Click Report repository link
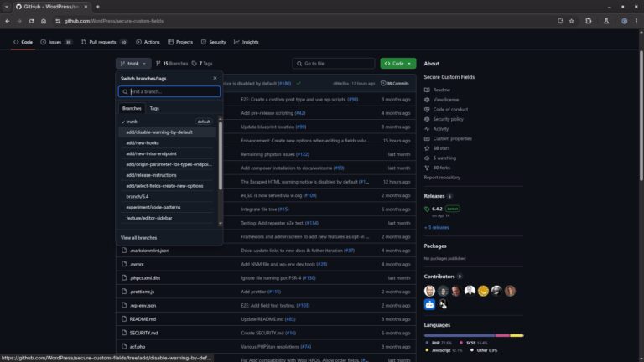 tap(442, 178)
